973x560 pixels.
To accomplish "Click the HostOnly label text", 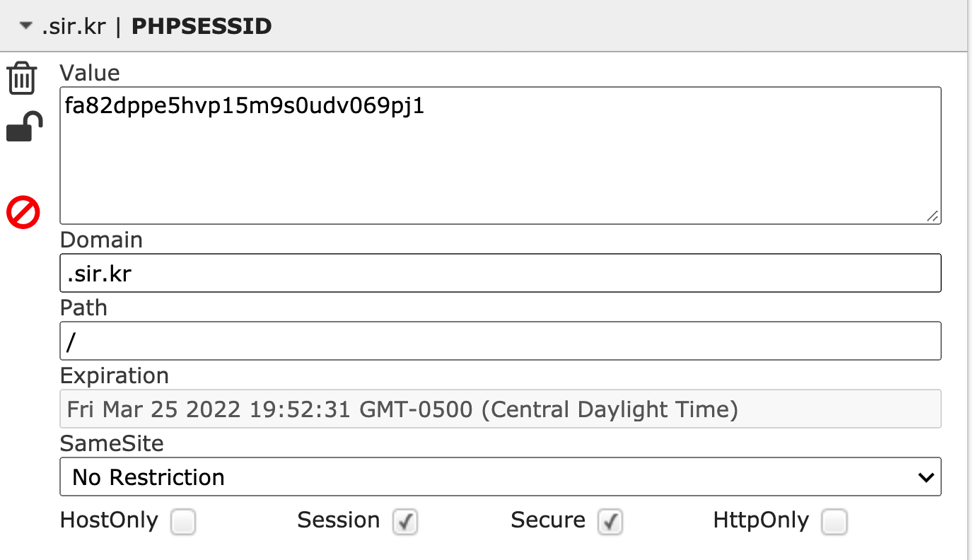I will pos(109,520).
